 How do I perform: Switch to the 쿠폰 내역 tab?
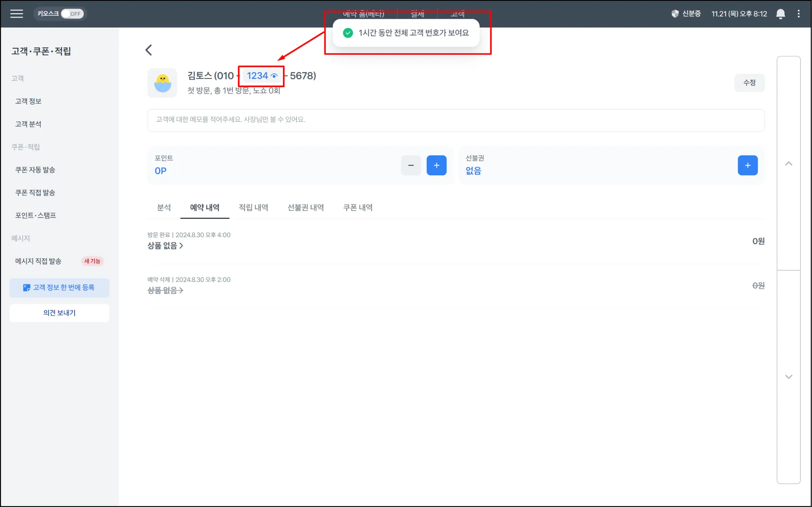coord(358,207)
